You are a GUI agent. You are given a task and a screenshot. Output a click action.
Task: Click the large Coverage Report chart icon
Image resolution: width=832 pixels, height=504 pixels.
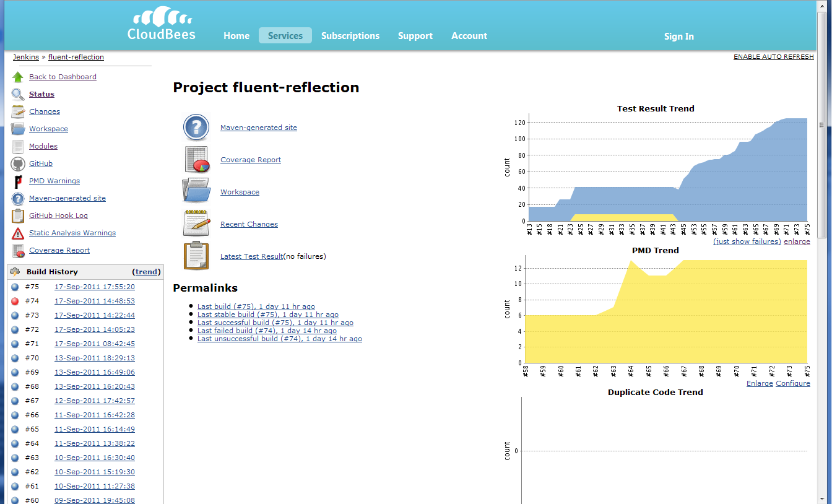point(196,160)
